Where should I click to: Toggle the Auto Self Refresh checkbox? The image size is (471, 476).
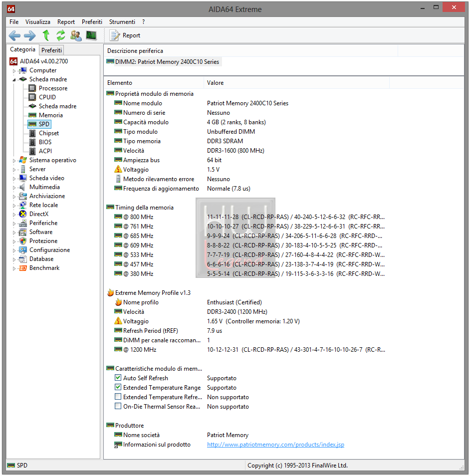118,378
